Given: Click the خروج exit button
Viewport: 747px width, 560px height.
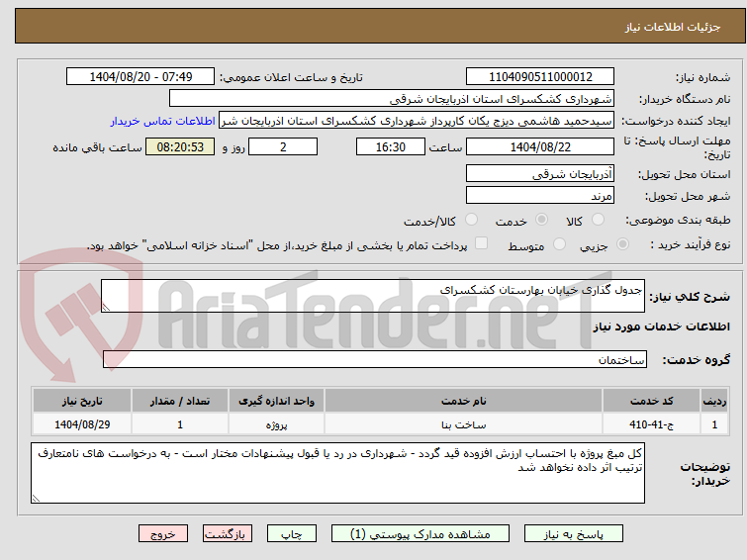Looking at the screenshot, I should point(163,534).
